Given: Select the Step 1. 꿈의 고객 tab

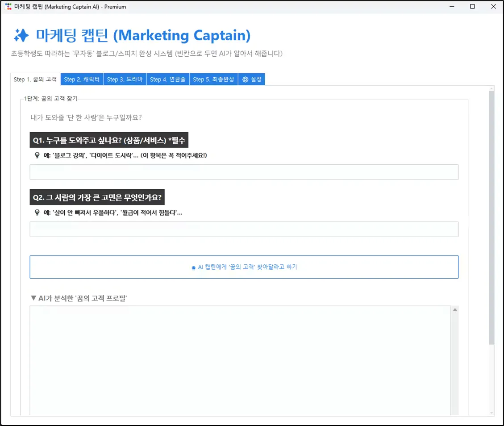Looking at the screenshot, I should point(35,79).
